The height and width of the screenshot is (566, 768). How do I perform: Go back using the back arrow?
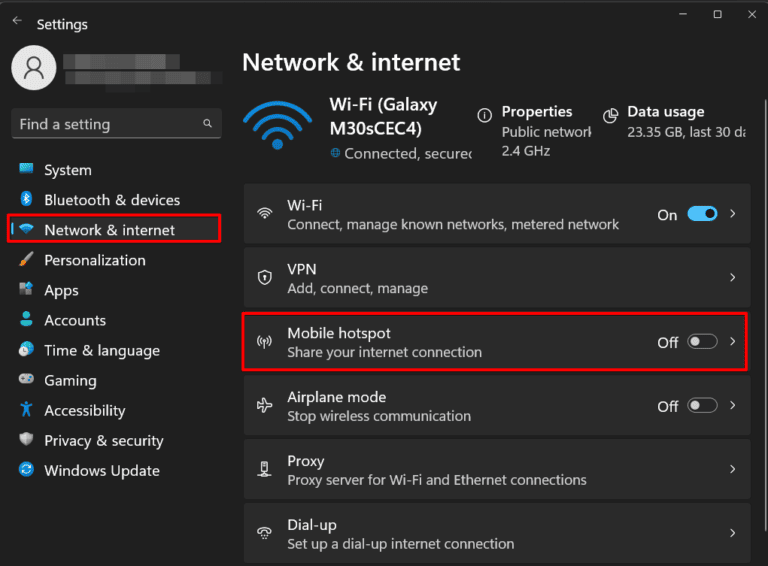coord(17,21)
